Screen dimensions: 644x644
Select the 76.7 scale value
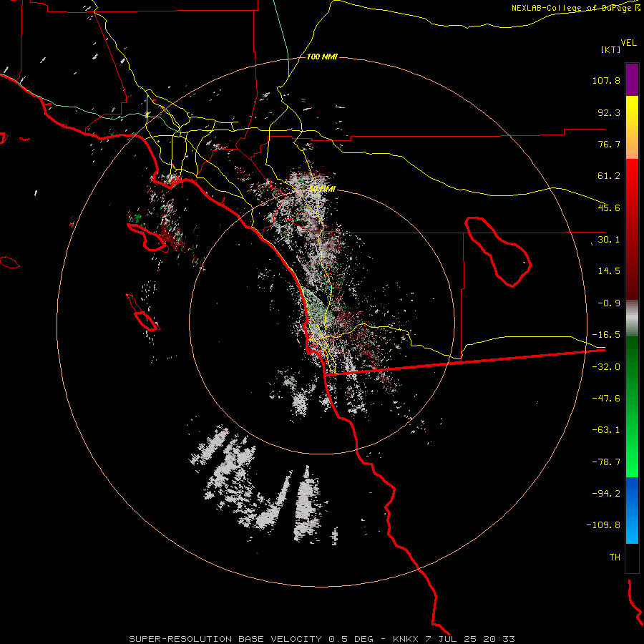coord(609,144)
